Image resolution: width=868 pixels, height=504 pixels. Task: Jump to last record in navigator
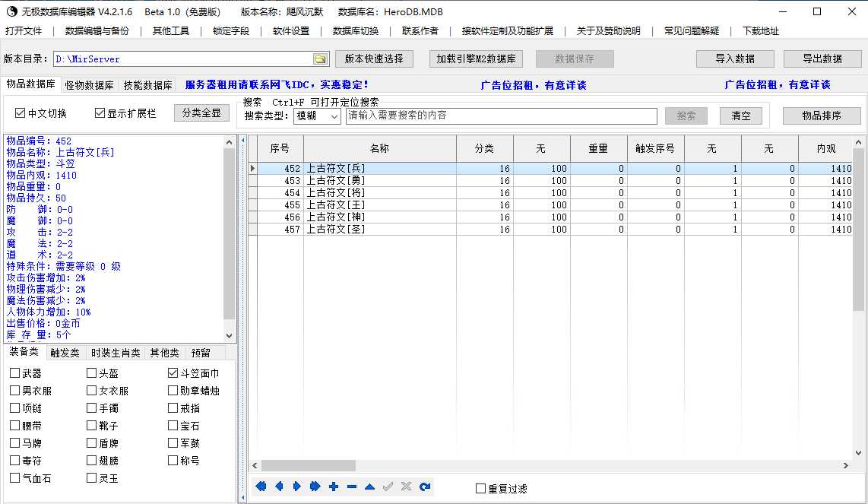tap(315, 487)
